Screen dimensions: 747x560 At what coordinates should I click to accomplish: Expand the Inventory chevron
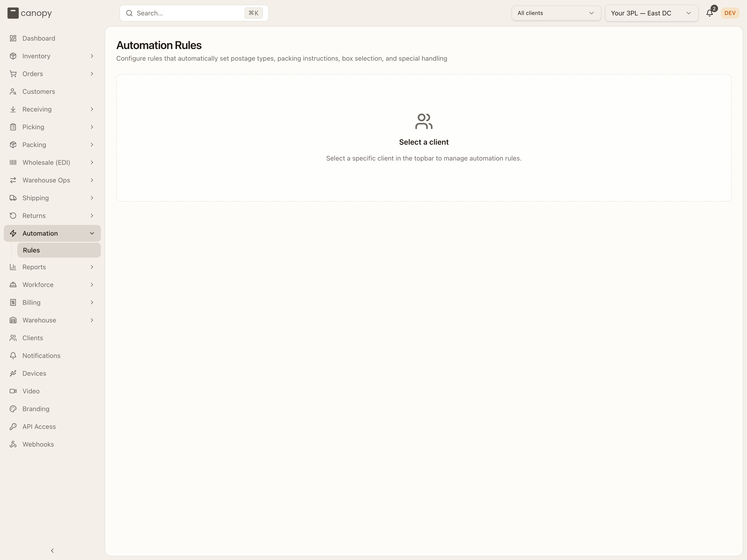92,56
